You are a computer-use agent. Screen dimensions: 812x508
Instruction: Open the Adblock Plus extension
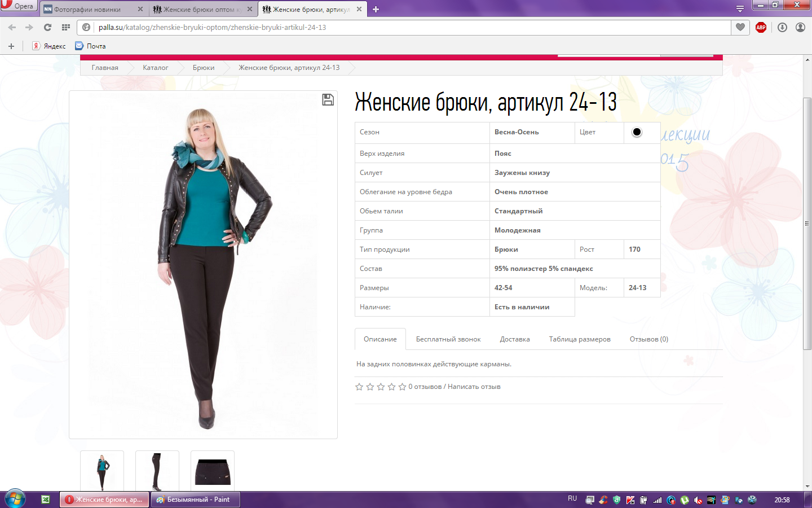(761, 27)
